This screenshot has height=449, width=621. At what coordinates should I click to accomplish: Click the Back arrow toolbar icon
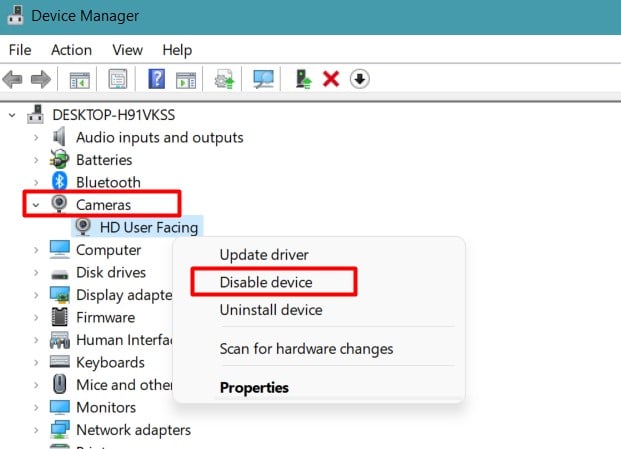[x=12, y=79]
